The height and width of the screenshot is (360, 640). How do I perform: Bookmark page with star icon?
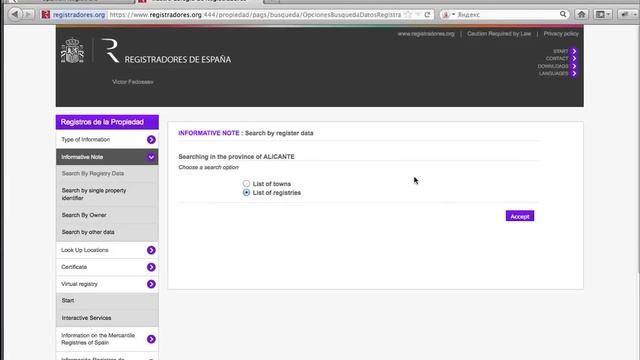point(408,15)
